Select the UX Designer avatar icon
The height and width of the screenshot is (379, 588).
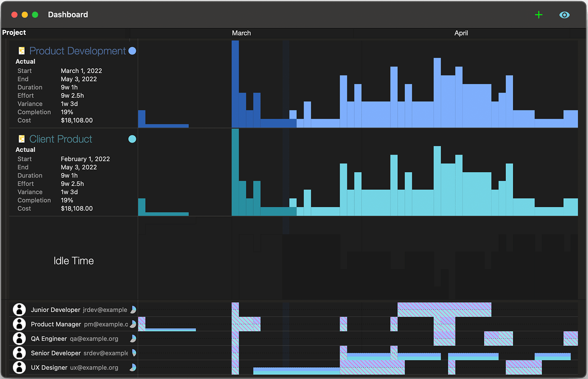(19, 367)
